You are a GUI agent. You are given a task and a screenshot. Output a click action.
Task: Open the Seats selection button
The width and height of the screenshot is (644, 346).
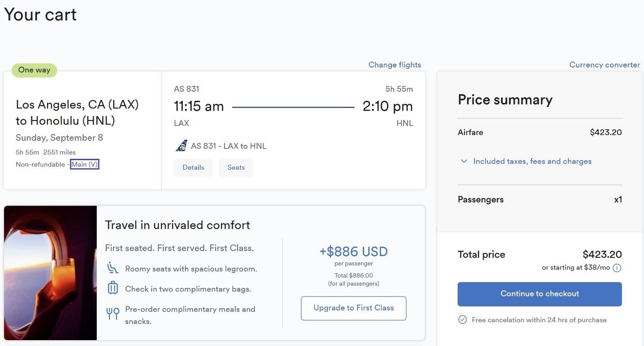pyautogui.click(x=236, y=167)
